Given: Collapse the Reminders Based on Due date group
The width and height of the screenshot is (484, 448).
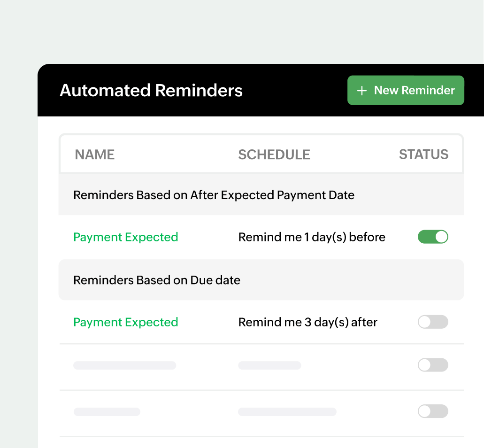Looking at the screenshot, I should 157,280.
